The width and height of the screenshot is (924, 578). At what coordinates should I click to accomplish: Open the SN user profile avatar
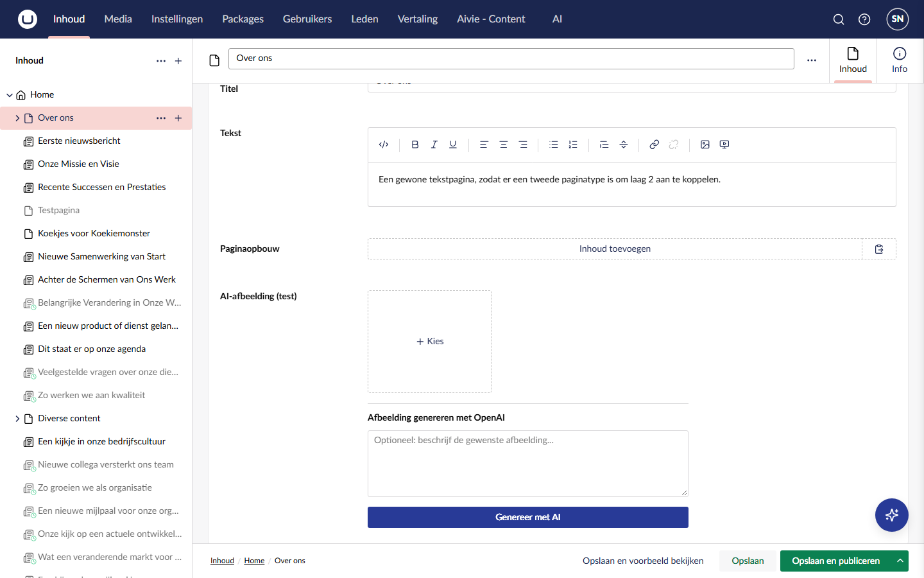898,19
